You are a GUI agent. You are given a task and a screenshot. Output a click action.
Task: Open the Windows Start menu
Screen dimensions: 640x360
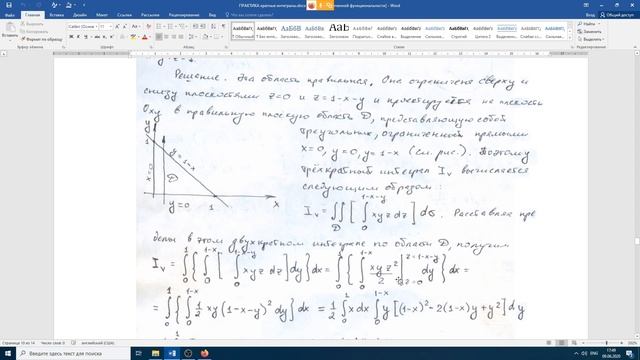click(x=8, y=353)
